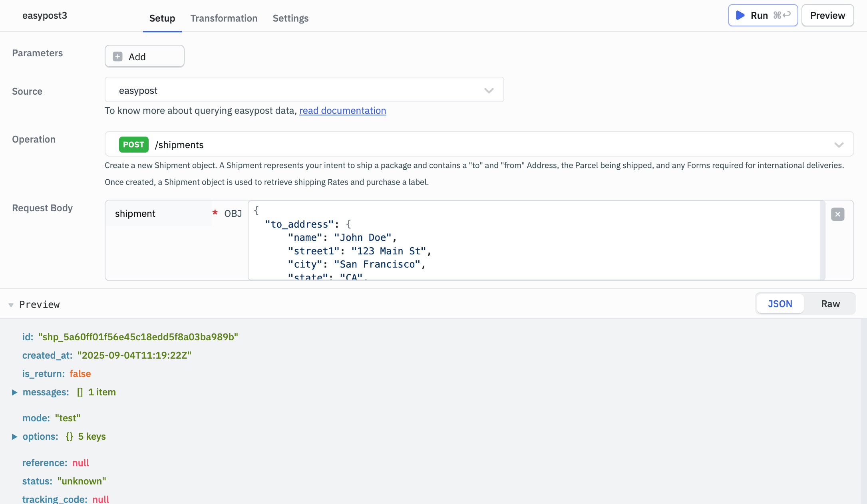Click the X icon to remove the request body
The height and width of the screenshot is (504, 867).
coord(837,214)
